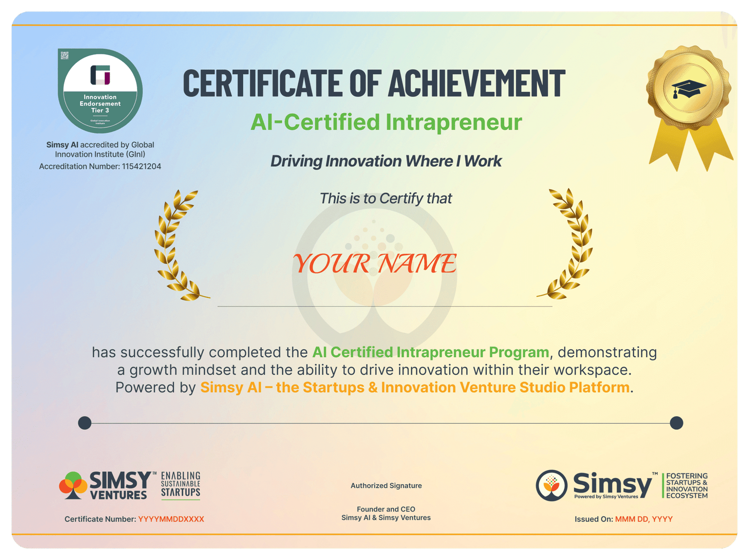Click the gold graduation cap medal
Image resolution: width=749 pixels, height=560 pixels.
tap(688, 89)
